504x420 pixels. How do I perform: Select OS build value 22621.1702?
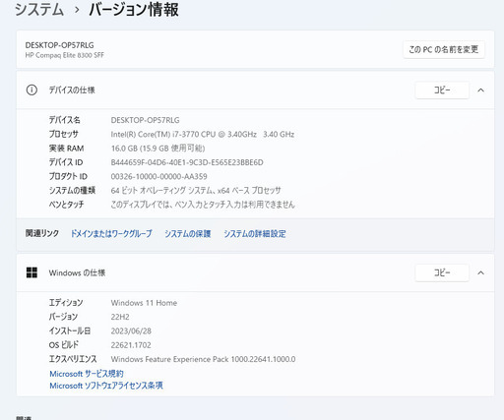(x=131, y=345)
